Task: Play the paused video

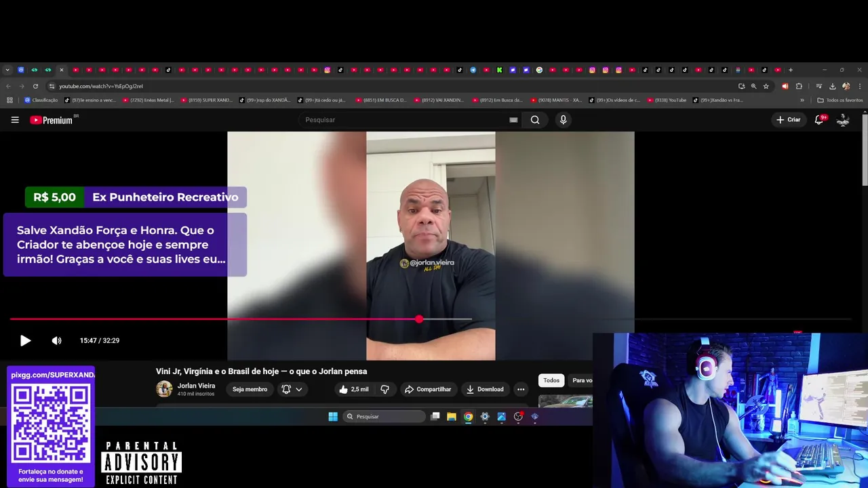Action: click(x=25, y=340)
